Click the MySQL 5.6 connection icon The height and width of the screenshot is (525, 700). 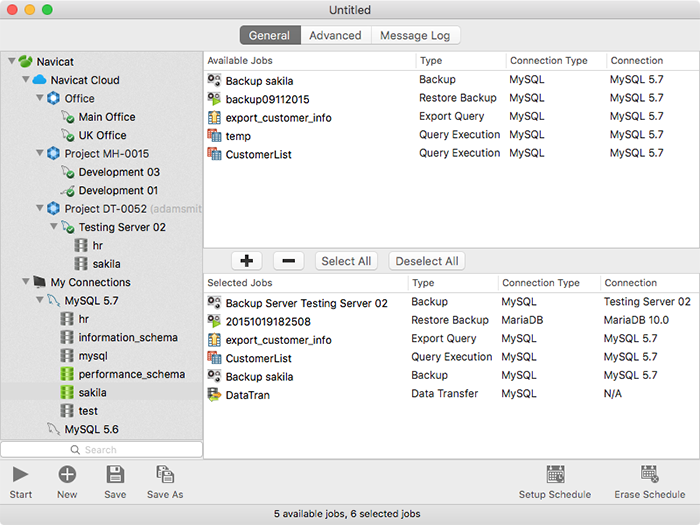coord(54,429)
